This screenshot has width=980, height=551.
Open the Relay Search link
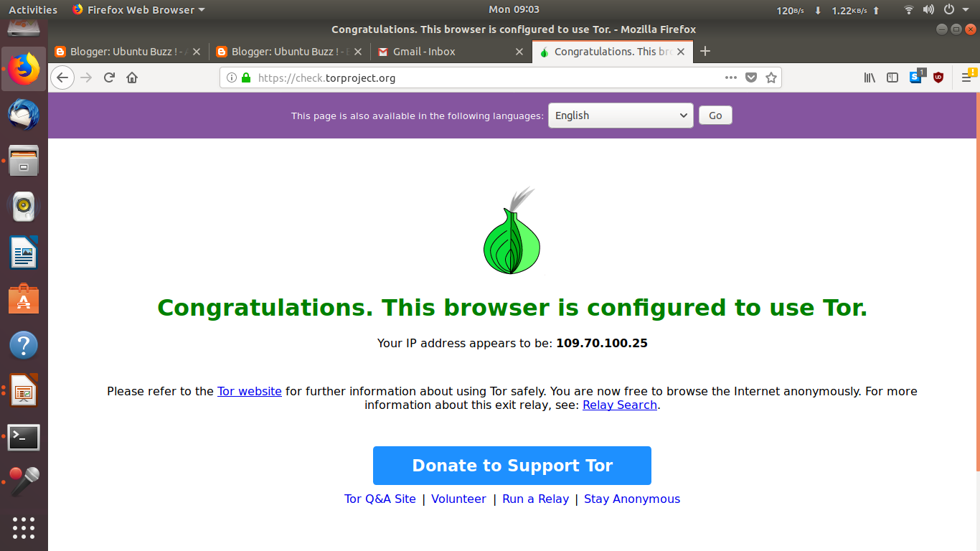[x=620, y=405]
